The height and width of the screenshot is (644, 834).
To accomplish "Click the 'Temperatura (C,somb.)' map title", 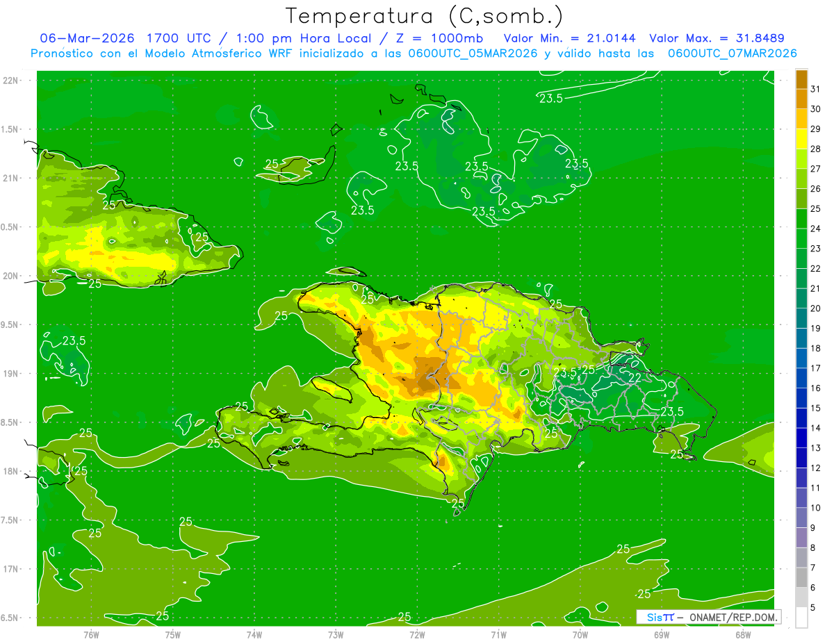I will (x=424, y=16).
